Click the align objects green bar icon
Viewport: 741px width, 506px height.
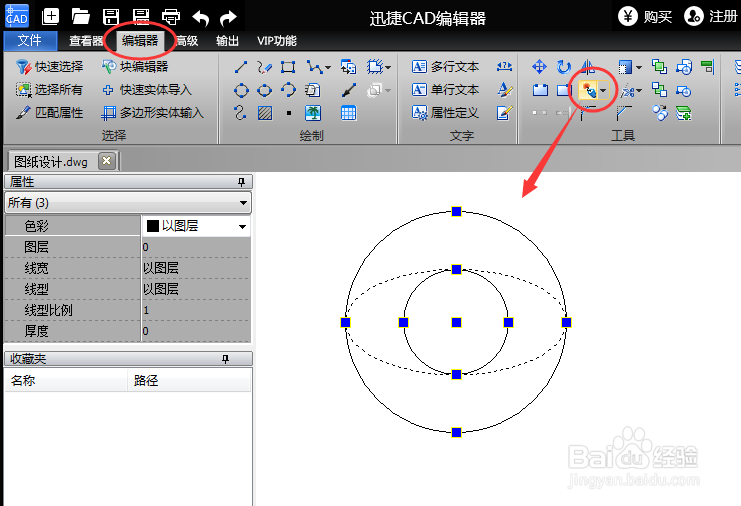coord(707,67)
